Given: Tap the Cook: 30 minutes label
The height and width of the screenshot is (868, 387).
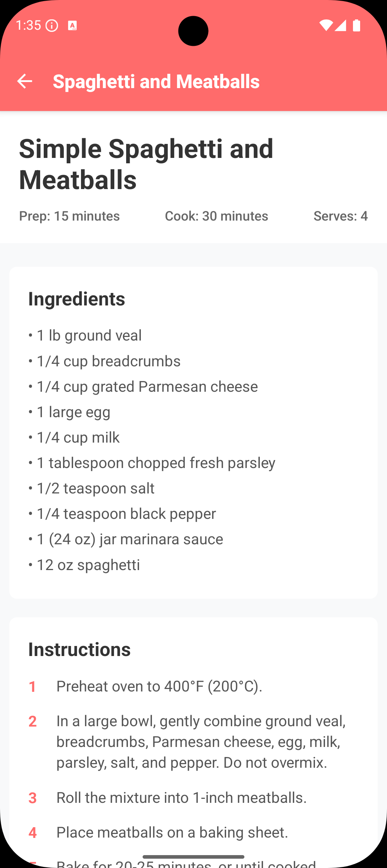Looking at the screenshot, I should (216, 216).
